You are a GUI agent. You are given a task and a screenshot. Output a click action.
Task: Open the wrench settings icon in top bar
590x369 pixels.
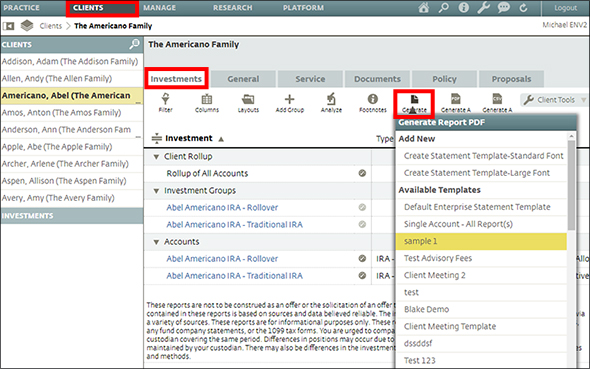484,8
